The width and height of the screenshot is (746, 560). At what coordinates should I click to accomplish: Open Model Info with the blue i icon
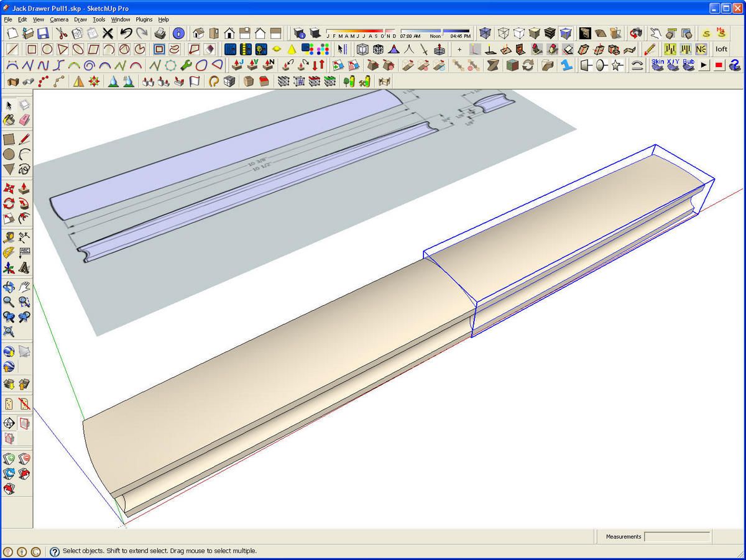178,33
